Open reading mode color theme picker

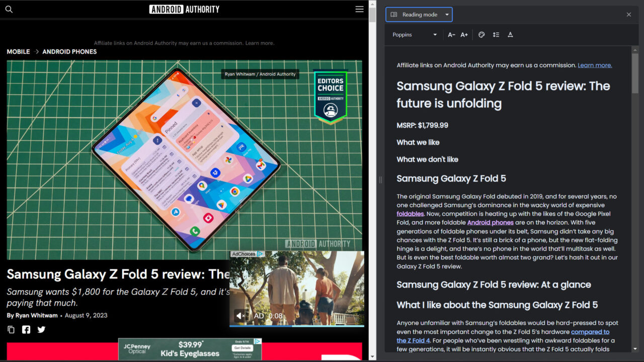(x=481, y=35)
